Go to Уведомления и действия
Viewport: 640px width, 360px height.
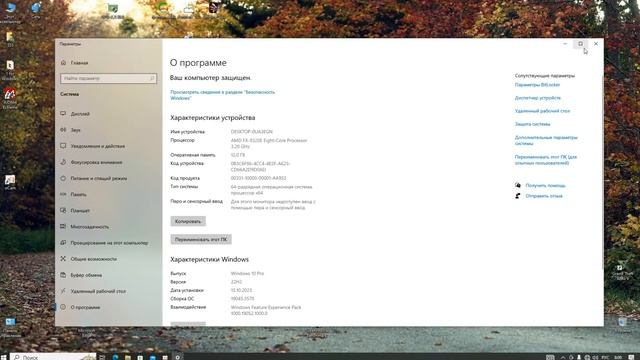click(98, 146)
